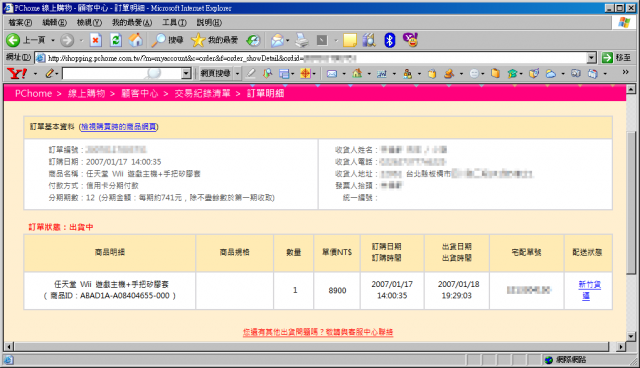This screenshot has height=368, width=640.
Task: Open the 搜尋 search magnifier
Action: point(167,40)
